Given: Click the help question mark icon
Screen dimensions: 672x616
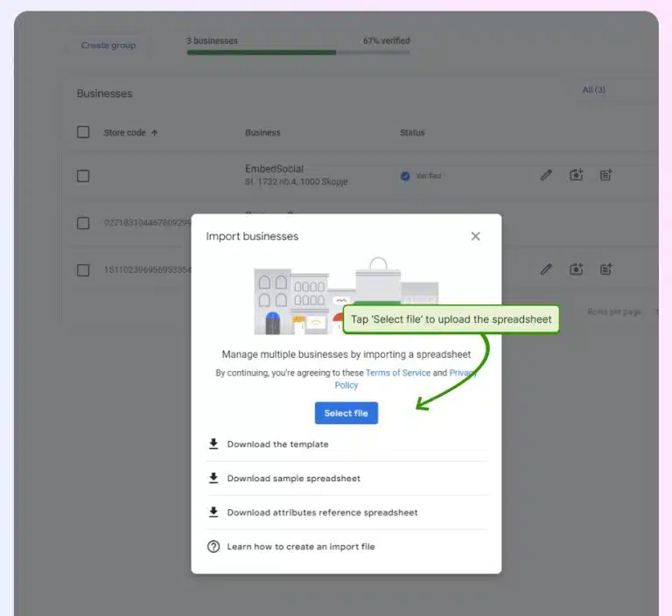Looking at the screenshot, I should pyautogui.click(x=213, y=547).
